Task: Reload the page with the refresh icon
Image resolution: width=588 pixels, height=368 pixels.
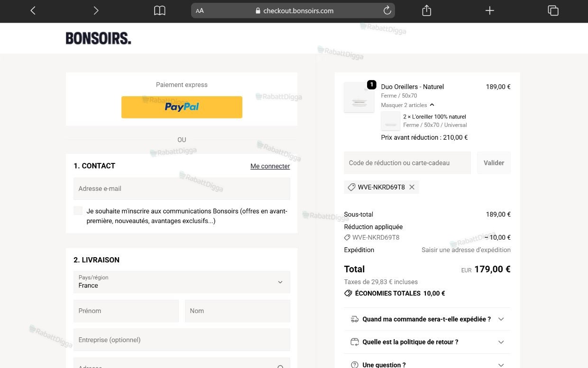Action: tap(387, 10)
